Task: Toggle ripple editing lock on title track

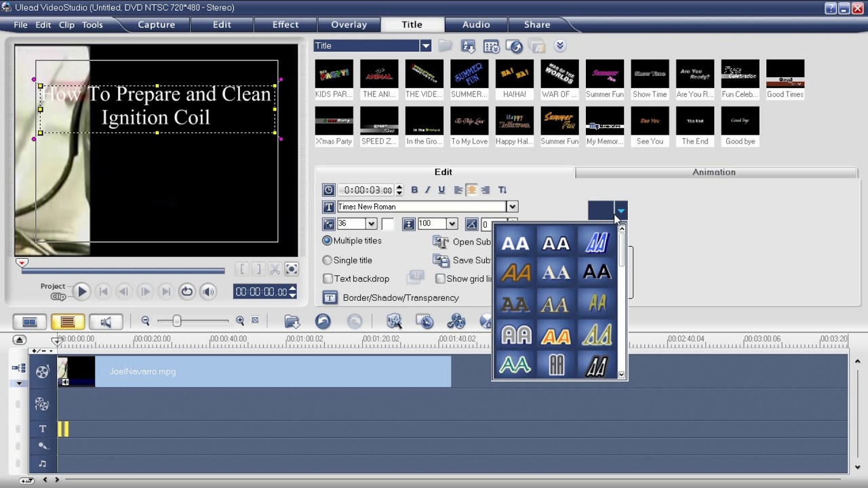Action: coord(19,428)
